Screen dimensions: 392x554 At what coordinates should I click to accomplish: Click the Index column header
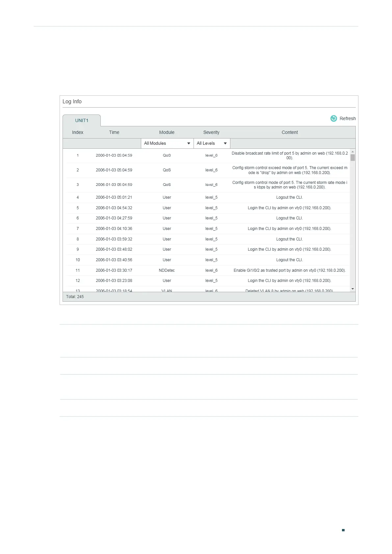[78, 132]
